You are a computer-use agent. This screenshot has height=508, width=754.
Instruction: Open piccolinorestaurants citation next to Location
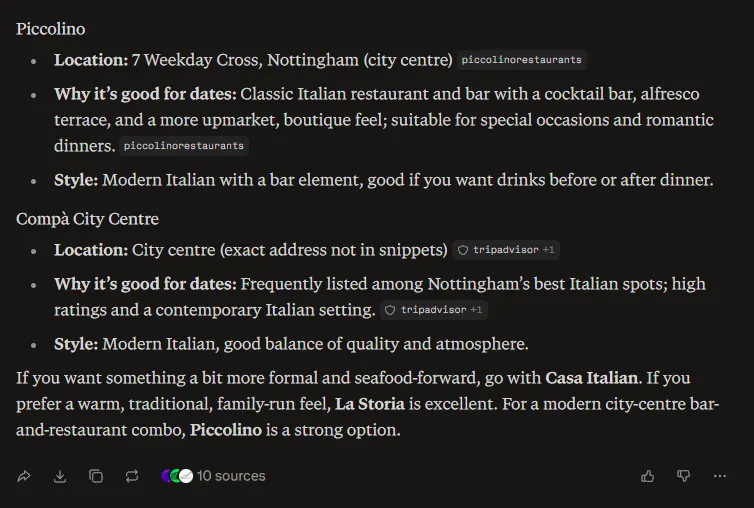[x=522, y=60]
